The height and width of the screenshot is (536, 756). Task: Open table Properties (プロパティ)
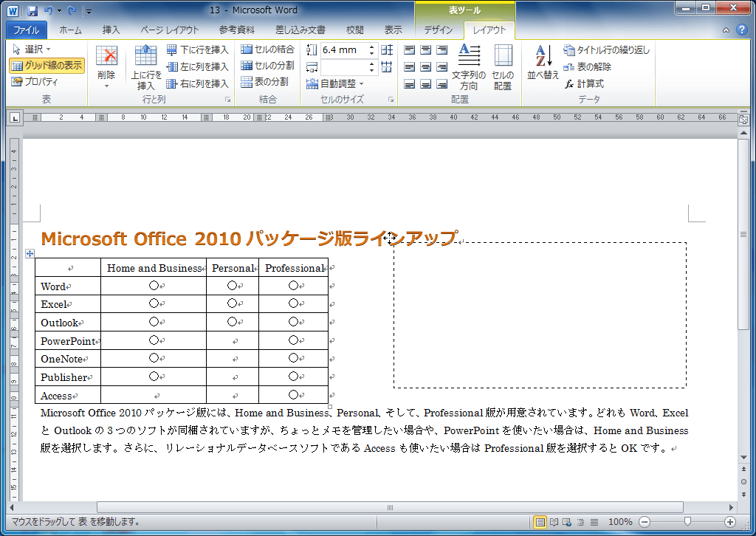(x=34, y=81)
